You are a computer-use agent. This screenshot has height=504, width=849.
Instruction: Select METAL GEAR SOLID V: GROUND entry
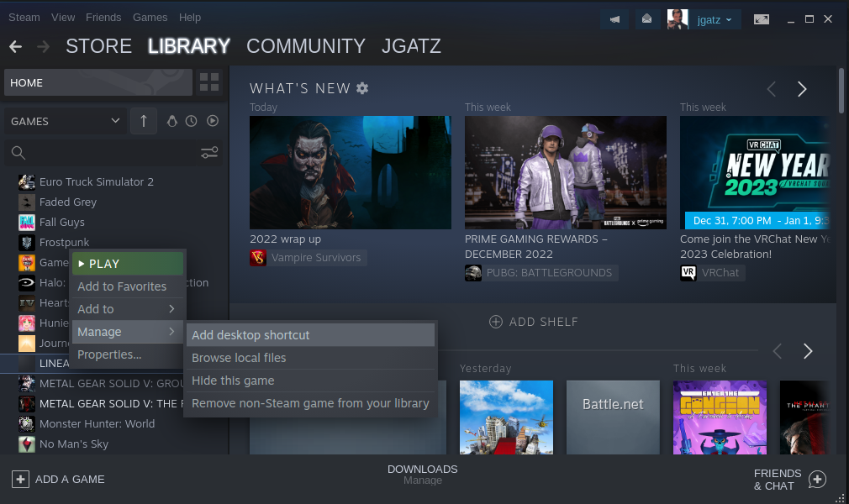tap(112, 383)
